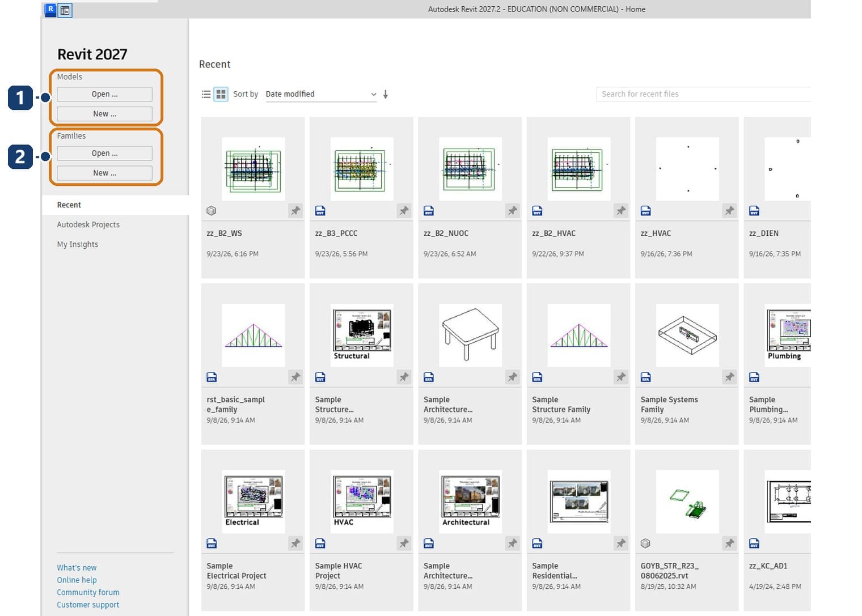Open the Sample Residential thumbnail

[x=579, y=502]
